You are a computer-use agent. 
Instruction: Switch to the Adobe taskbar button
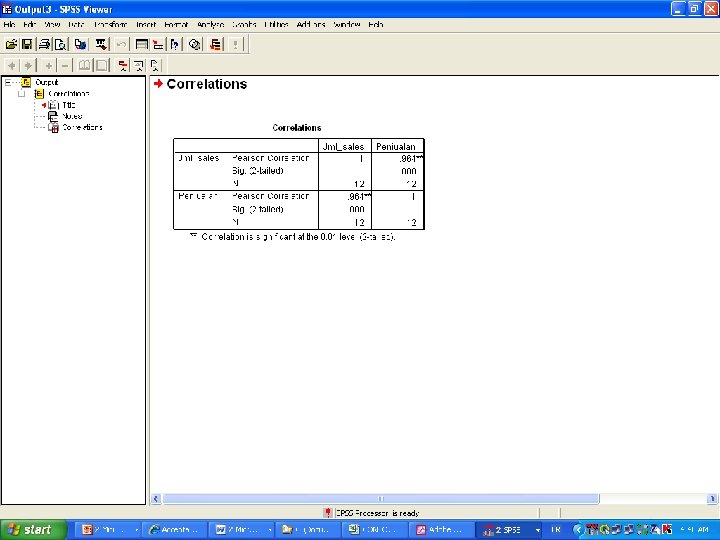click(x=440, y=530)
